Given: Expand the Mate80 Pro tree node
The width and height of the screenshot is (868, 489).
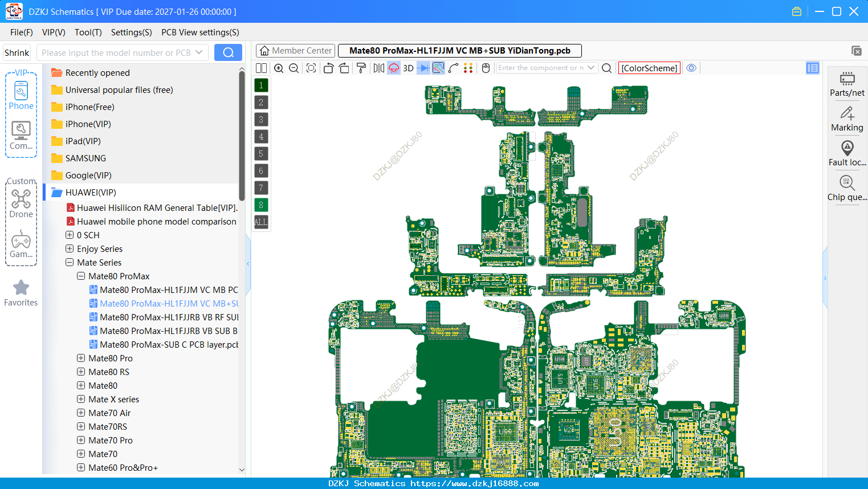Looking at the screenshot, I should (x=81, y=358).
